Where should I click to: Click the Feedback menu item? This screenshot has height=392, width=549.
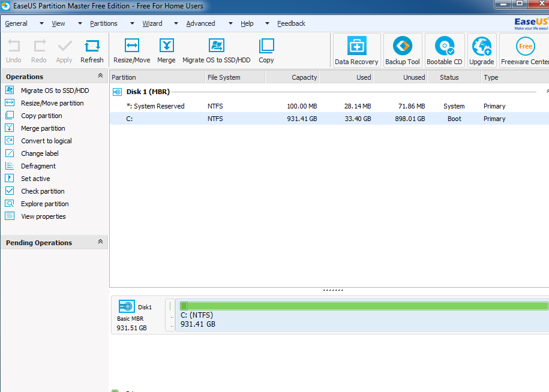pyautogui.click(x=292, y=23)
